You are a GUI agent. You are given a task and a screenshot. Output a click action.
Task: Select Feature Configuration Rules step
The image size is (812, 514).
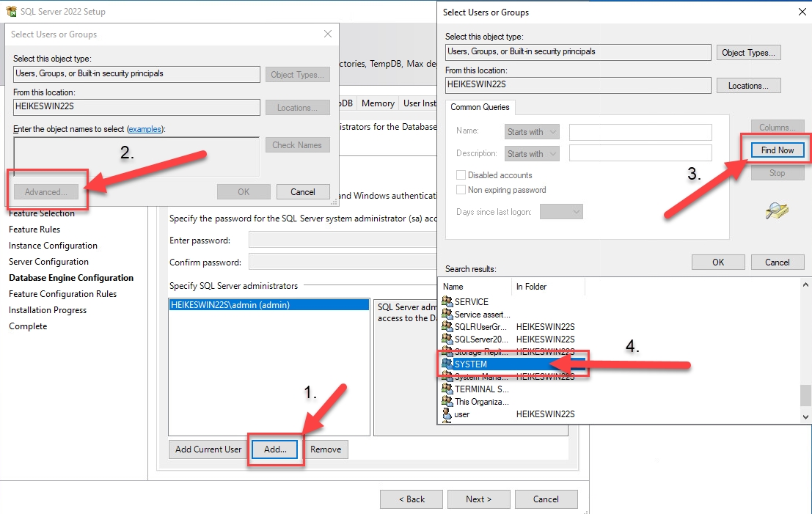point(62,293)
